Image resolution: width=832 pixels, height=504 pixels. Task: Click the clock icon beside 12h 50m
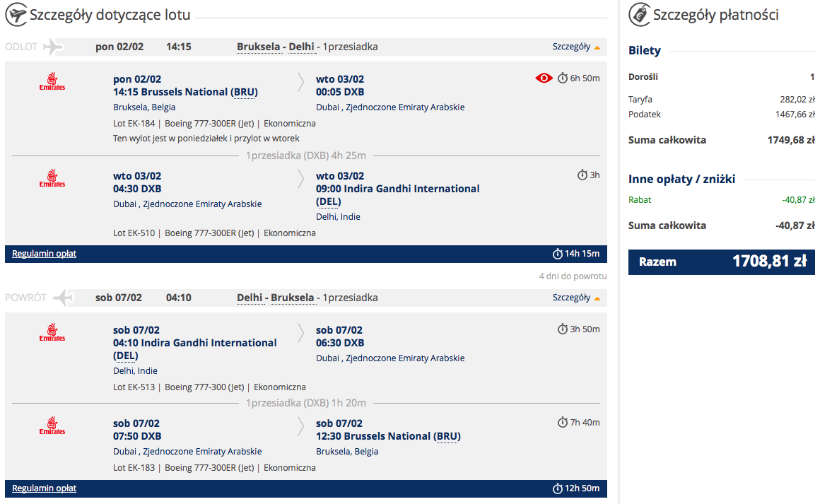click(x=558, y=488)
